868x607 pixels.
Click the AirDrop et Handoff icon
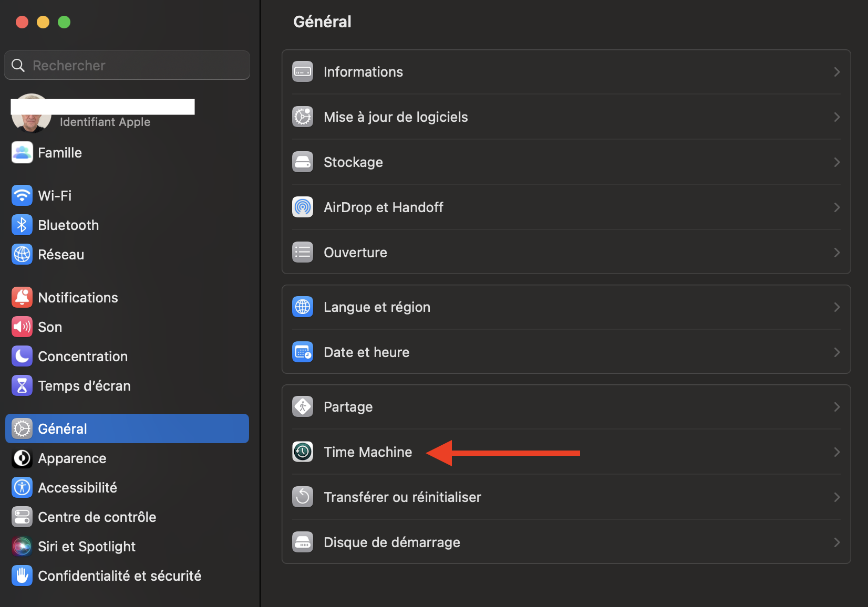(x=303, y=207)
